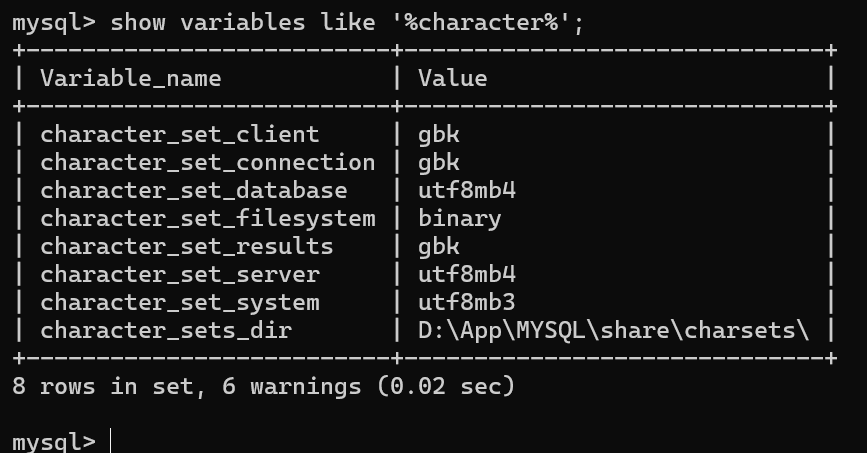The width and height of the screenshot is (867, 453).
Task: Place cursor at the empty mysql> prompt
Action: click(112, 441)
